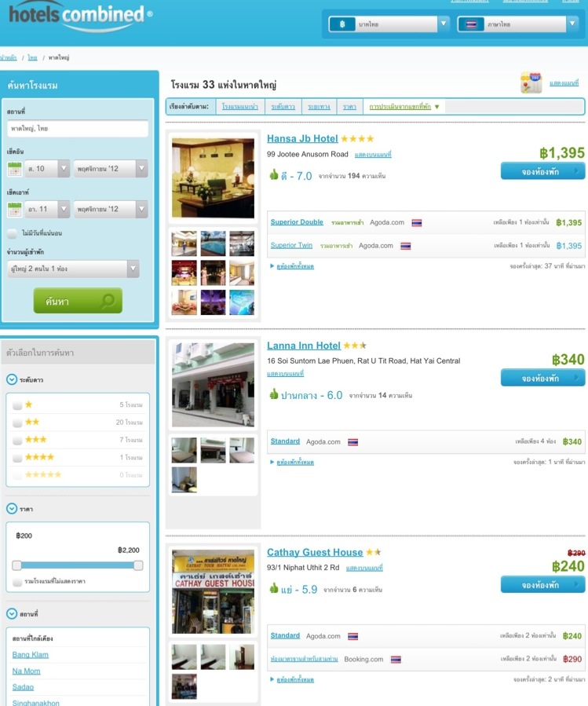Sort results by guest review score
588x706 pixels.
tap(400, 107)
